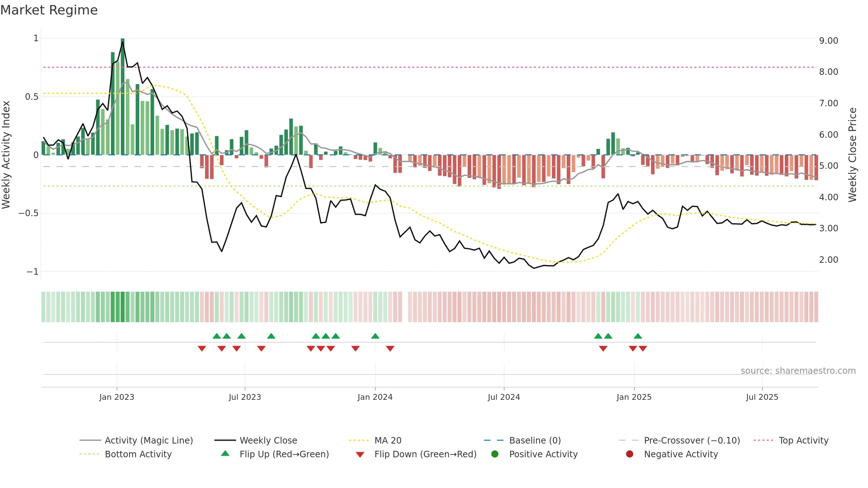The image size is (868, 488).
Task: Toggle Flip Down (Green→Red) legend entry
Action: 416,454
